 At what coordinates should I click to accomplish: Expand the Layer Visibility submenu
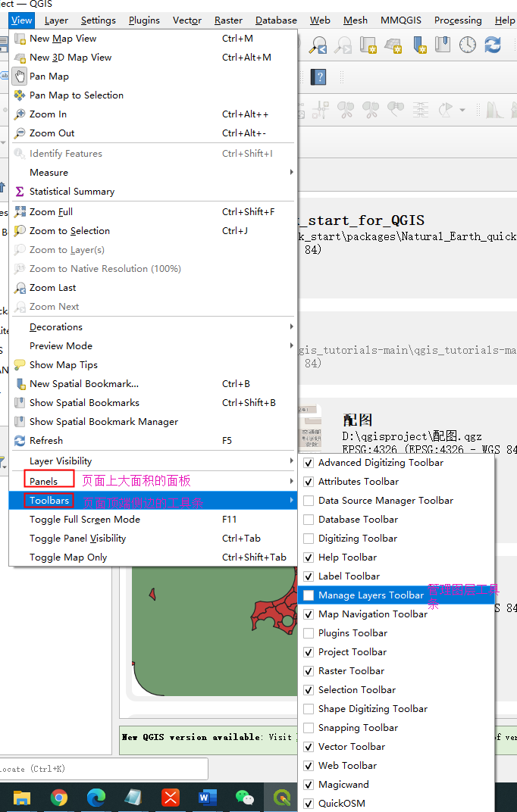(x=153, y=461)
